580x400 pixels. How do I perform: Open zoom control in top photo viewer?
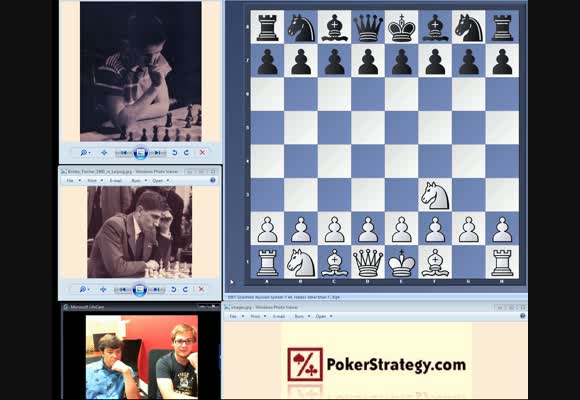click(85, 152)
